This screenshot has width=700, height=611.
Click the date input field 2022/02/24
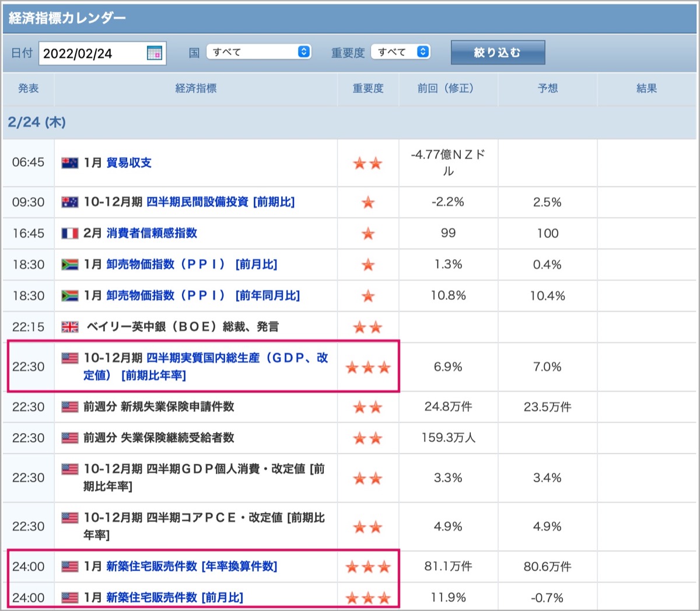[103, 53]
